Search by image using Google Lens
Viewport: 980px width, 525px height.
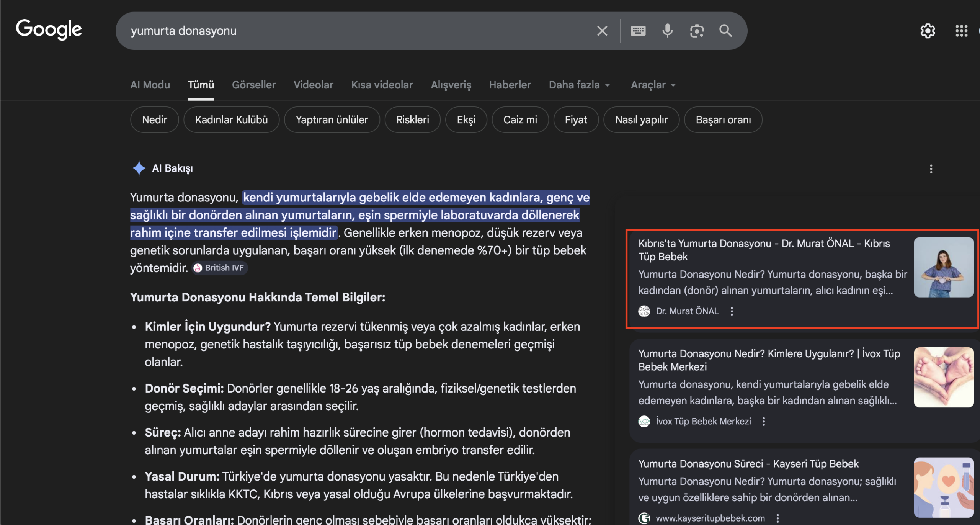click(x=697, y=31)
